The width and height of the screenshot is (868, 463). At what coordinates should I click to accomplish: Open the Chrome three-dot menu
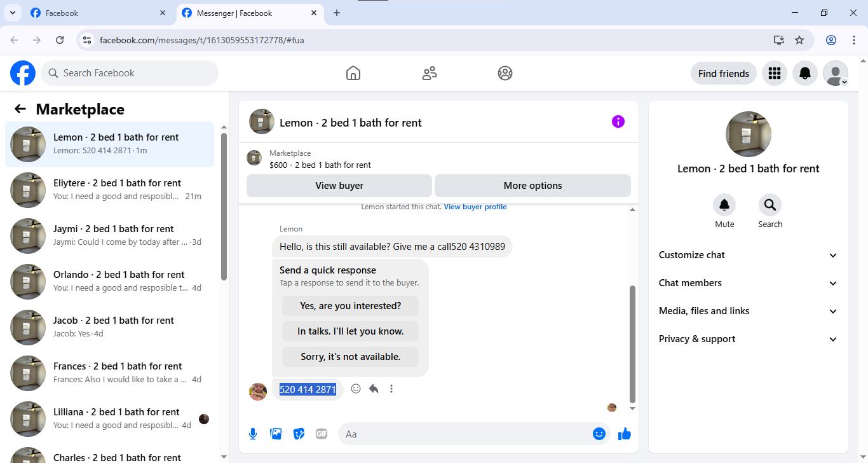pos(854,40)
